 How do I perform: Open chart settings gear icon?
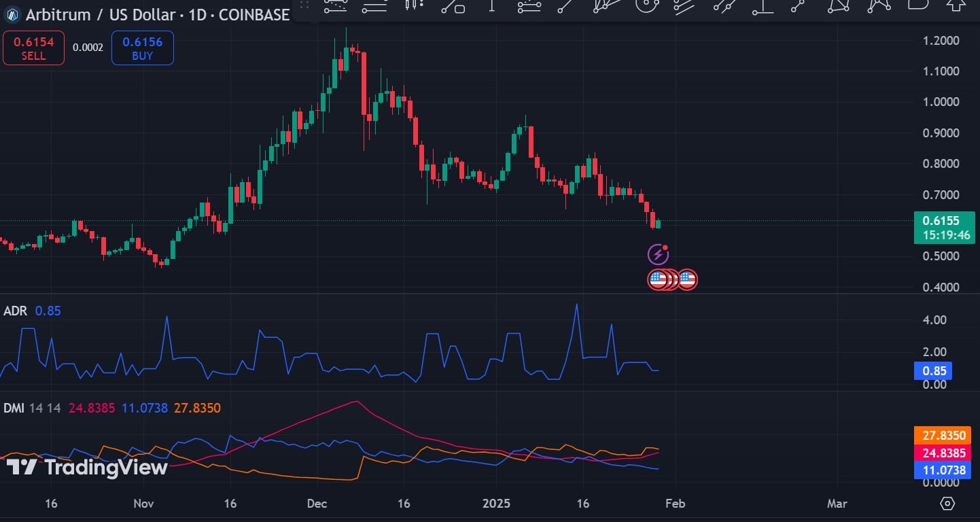947,503
